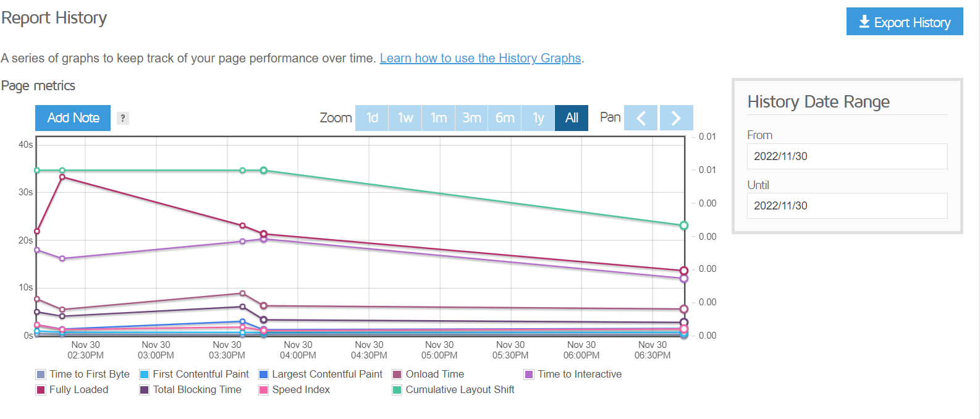Viewport: 980px width, 419px height.
Task: Select the 1d zoom range
Action: (372, 117)
